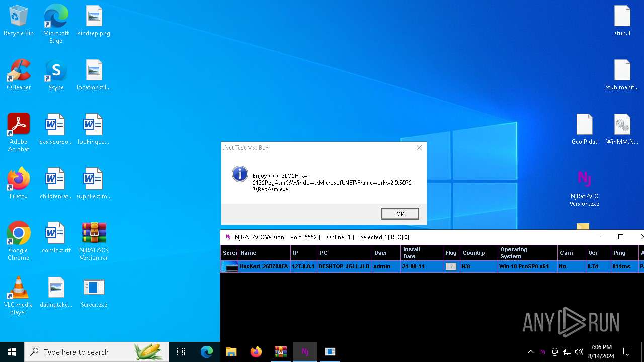Image resolution: width=644 pixels, height=362 pixels.
Task: Select the kindsep.png file icon
Action: click(94, 21)
